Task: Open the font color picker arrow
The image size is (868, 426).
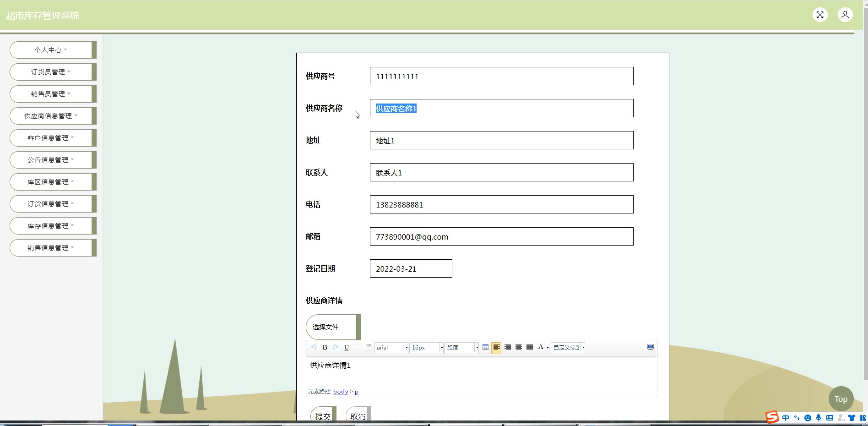Action: coord(548,348)
